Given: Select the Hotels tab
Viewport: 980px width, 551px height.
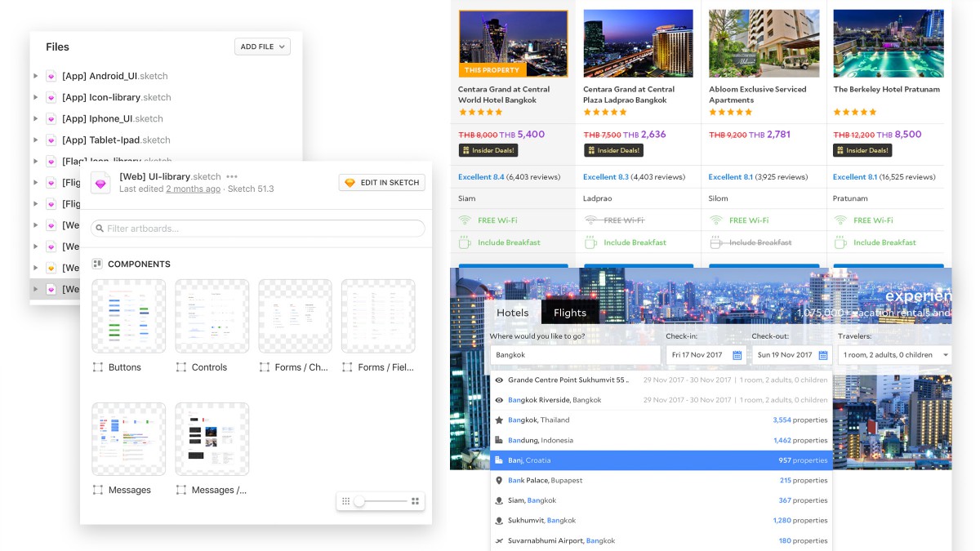Looking at the screenshot, I should click(512, 312).
